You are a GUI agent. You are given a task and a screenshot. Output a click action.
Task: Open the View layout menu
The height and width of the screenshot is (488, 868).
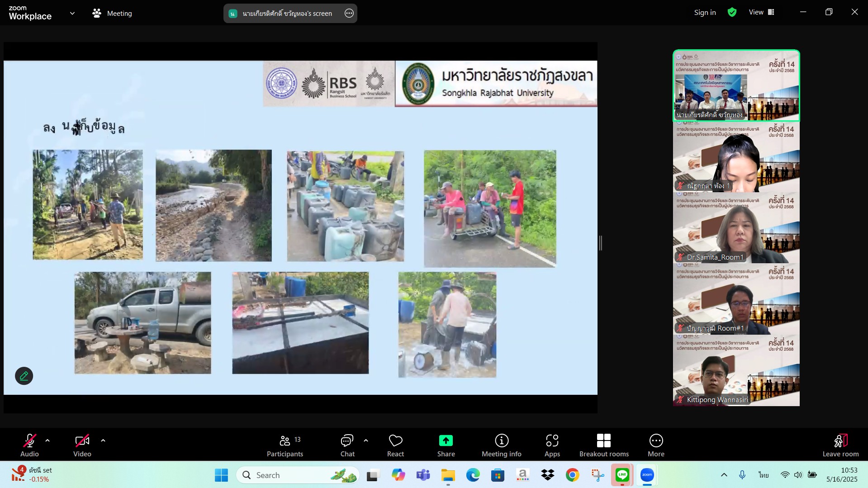762,12
